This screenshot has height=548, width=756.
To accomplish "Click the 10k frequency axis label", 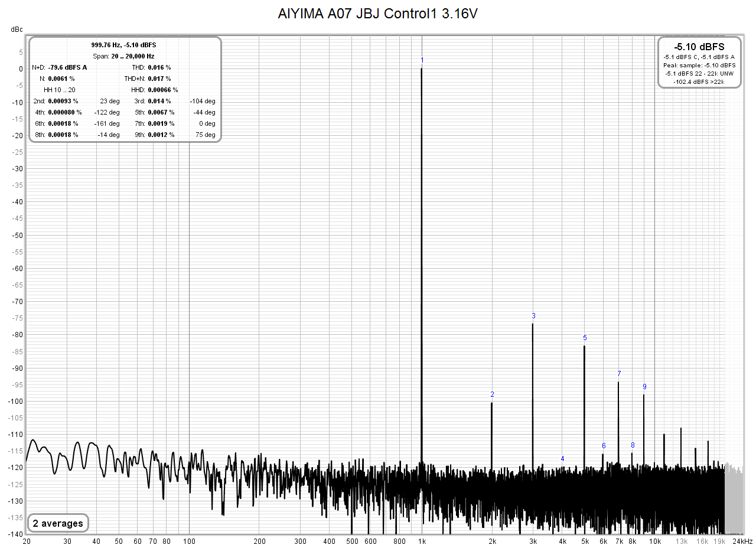I will pos(654,541).
